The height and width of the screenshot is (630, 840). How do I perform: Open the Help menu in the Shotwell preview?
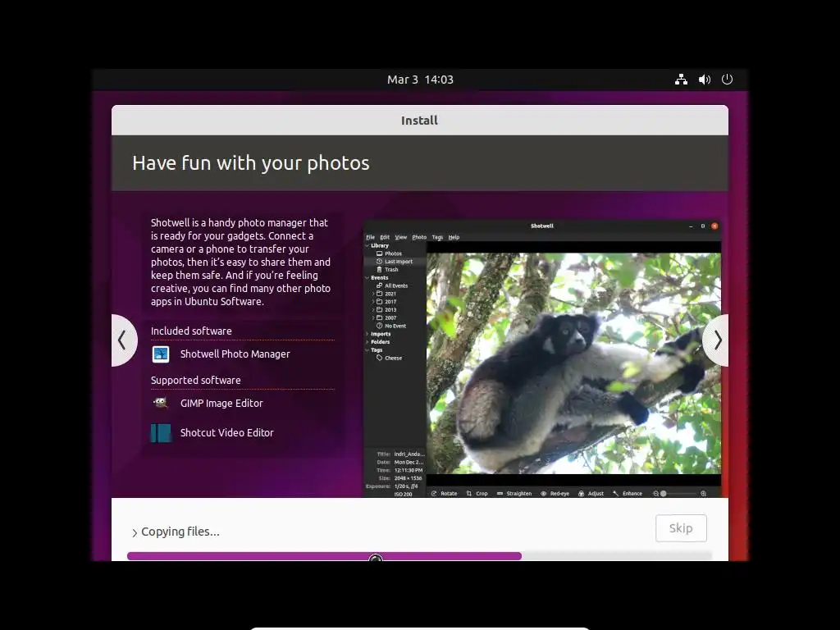(x=454, y=237)
